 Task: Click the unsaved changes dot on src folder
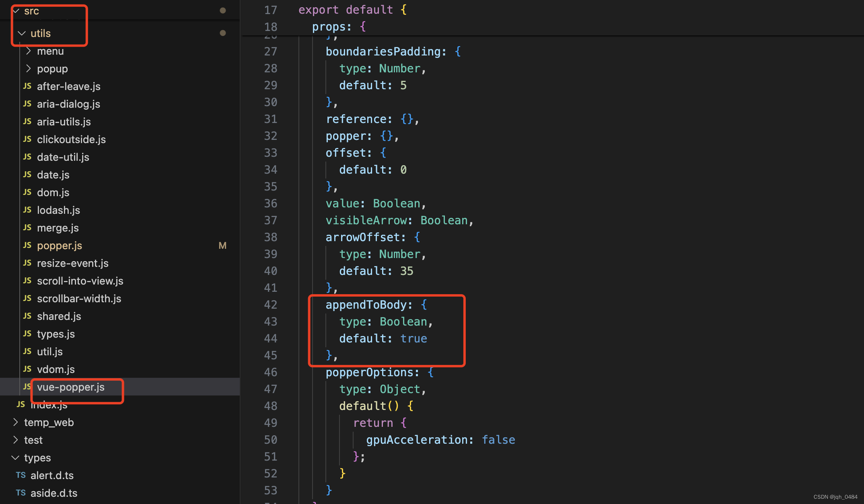click(222, 11)
